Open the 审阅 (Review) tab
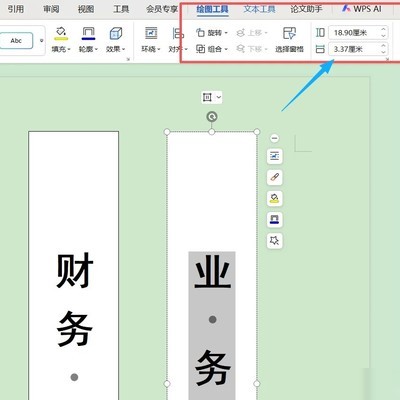 [x=51, y=9]
